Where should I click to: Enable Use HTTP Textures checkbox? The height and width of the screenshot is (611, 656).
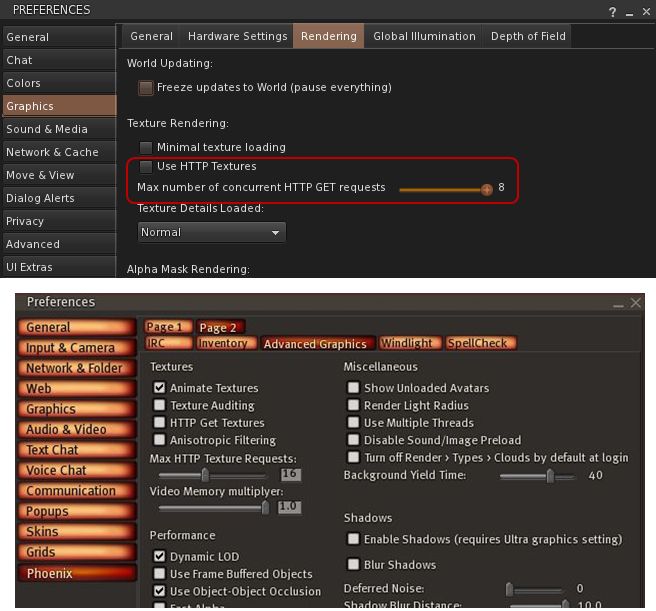(x=146, y=167)
